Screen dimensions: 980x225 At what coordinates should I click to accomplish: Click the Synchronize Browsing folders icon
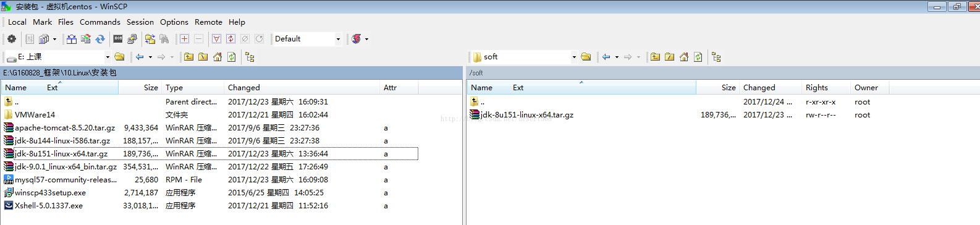click(150, 39)
